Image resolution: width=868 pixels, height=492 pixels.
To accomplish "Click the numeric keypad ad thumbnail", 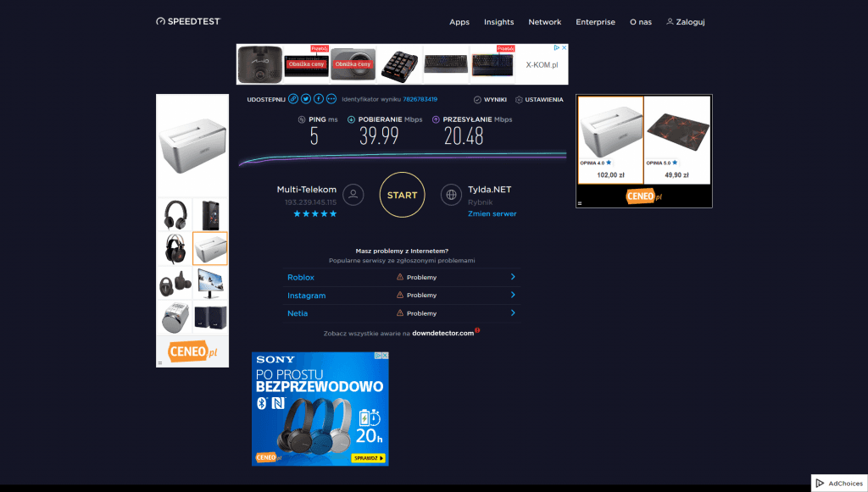I will (399, 64).
